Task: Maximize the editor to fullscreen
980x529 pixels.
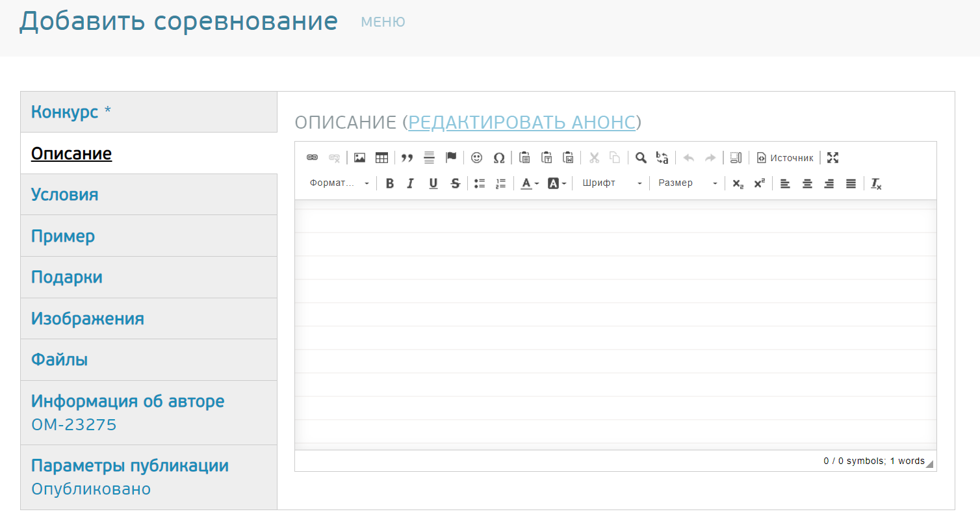Action: [832, 158]
